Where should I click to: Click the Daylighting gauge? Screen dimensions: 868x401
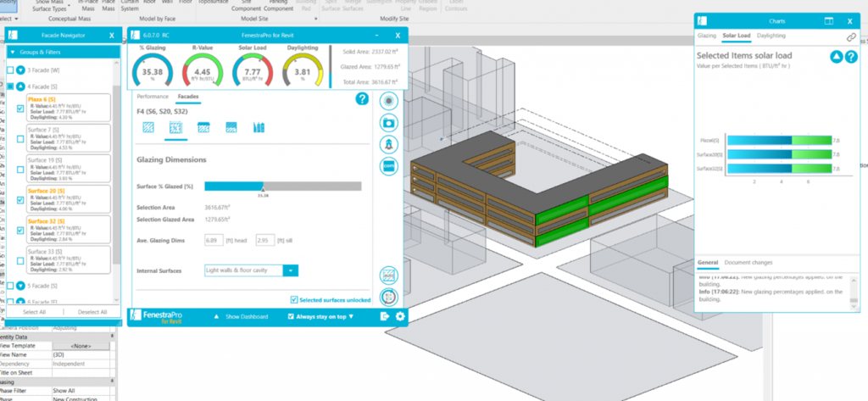pyautogui.click(x=303, y=71)
